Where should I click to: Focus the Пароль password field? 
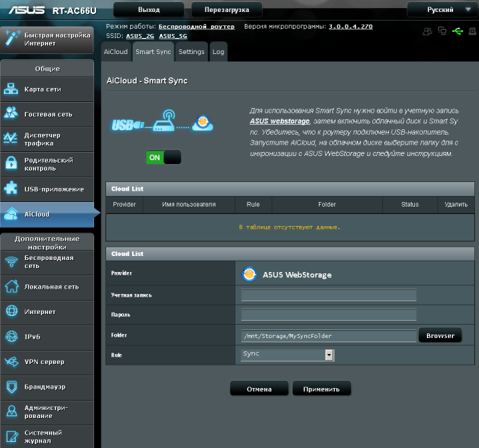[329, 315]
